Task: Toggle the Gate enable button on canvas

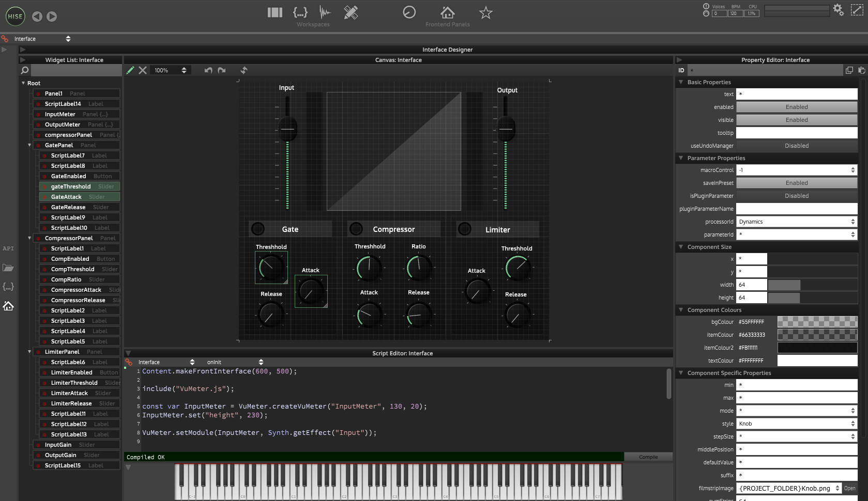Action: pos(257,229)
